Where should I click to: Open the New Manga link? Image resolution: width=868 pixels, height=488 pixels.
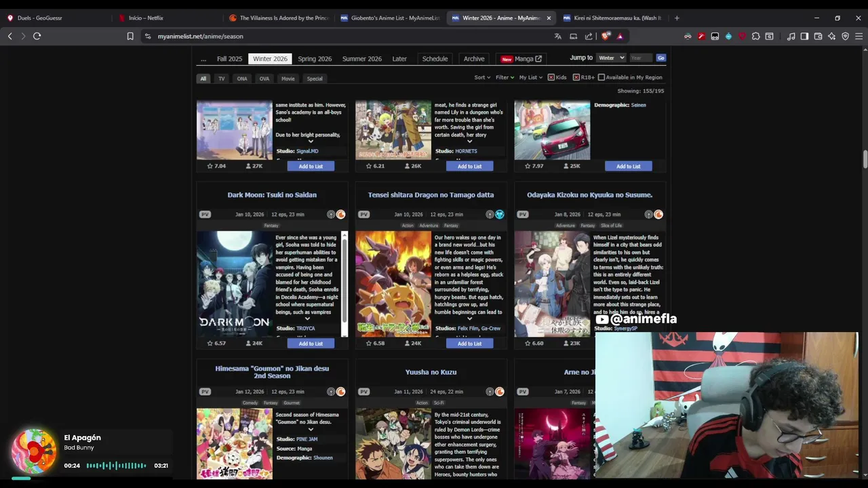(521, 59)
